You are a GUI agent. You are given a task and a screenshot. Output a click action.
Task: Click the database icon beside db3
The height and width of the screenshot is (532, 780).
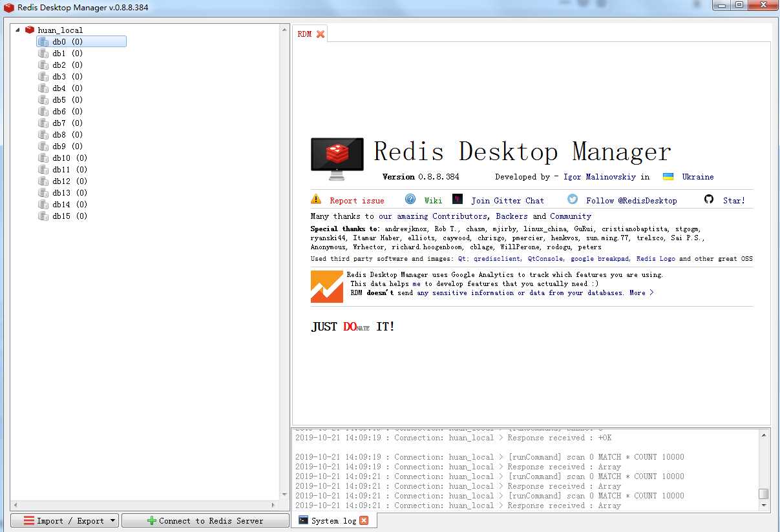pos(43,76)
